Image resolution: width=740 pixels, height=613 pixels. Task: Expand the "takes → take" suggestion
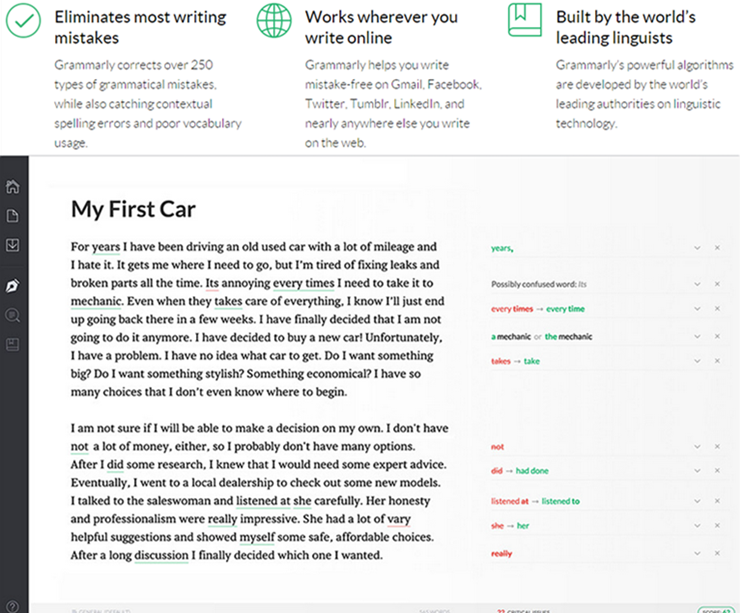coord(697,361)
